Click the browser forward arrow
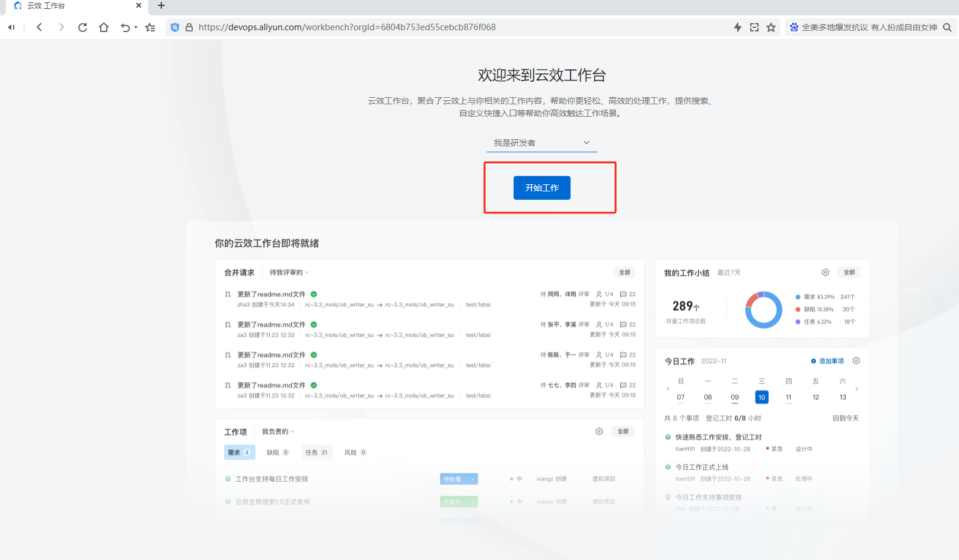 coord(61,27)
